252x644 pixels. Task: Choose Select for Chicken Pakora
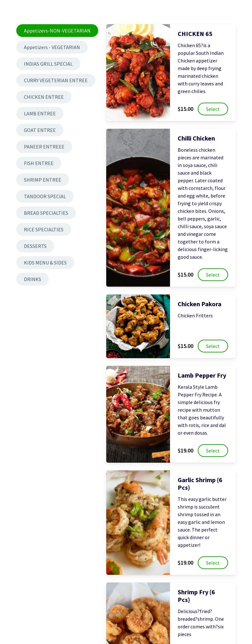(x=213, y=346)
